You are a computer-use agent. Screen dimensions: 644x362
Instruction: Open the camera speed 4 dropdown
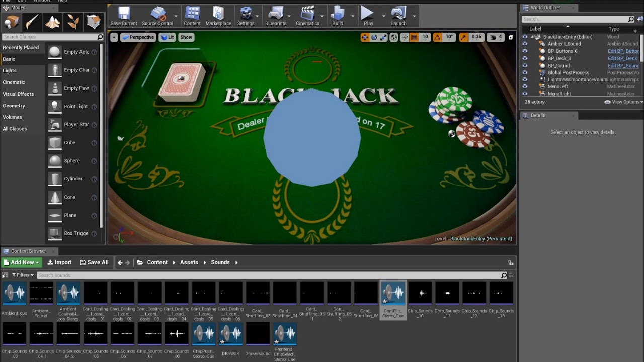pyautogui.click(x=496, y=37)
